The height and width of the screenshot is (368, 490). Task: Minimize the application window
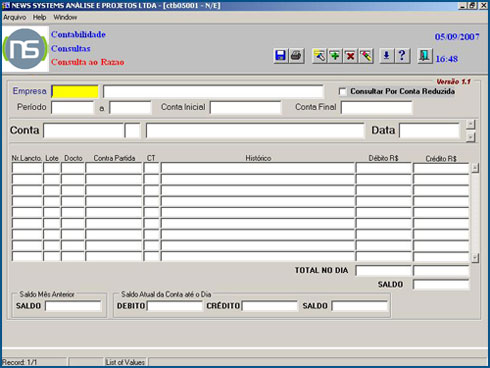(x=462, y=5)
